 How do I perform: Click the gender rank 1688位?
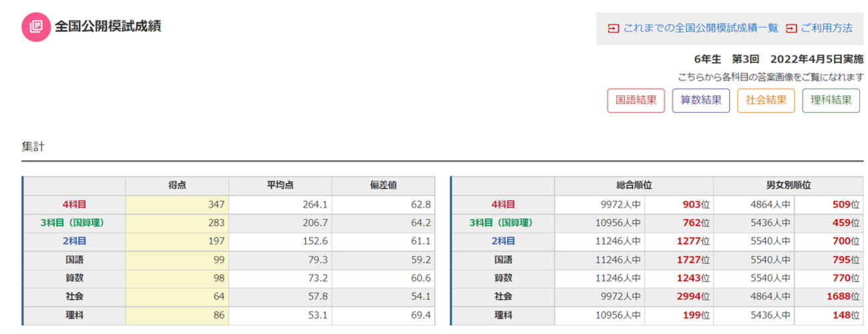click(843, 296)
